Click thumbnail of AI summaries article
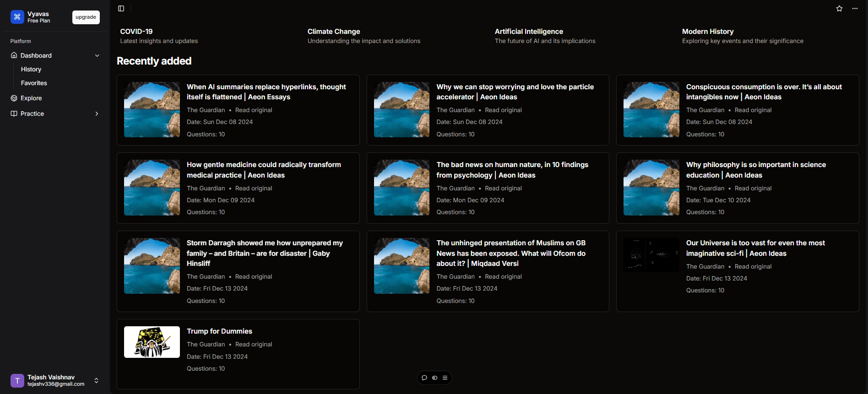 (x=152, y=109)
